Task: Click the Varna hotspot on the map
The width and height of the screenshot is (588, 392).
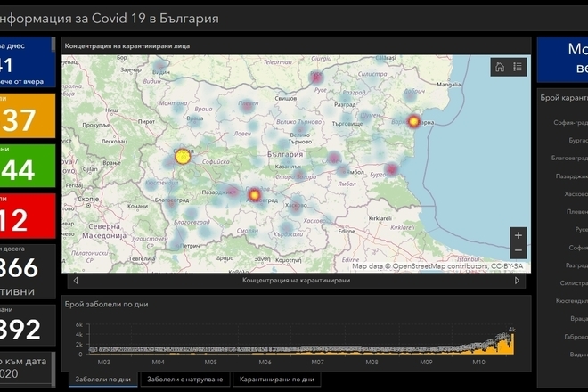Action: click(413, 120)
